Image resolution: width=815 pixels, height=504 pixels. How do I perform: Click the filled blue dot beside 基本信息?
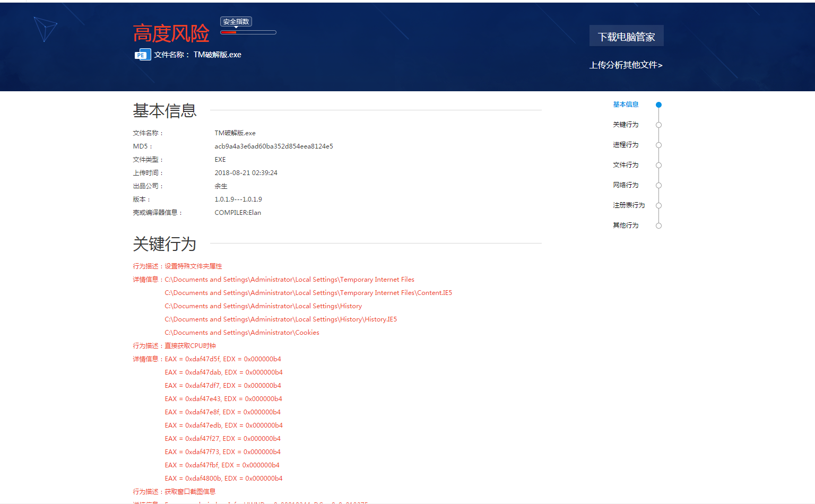658,105
